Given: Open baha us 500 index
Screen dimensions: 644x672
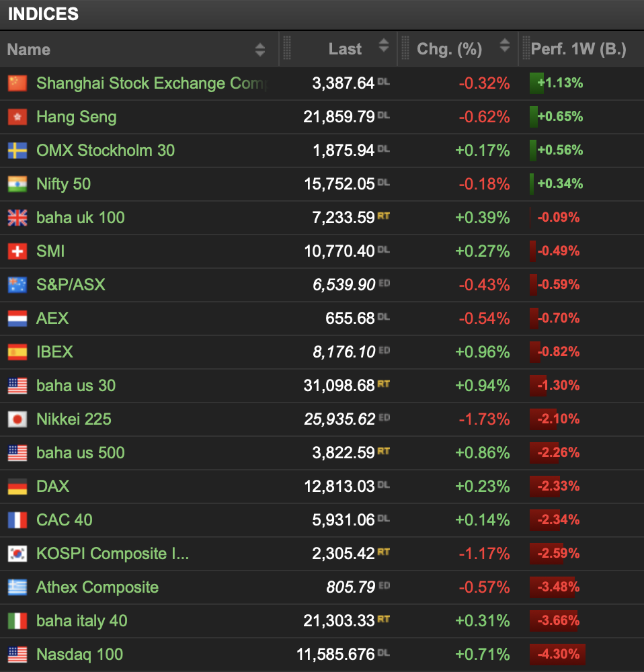Looking at the screenshot, I should 81,452.
